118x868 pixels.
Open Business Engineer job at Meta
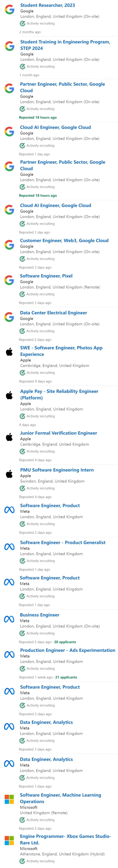pos(39,615)
